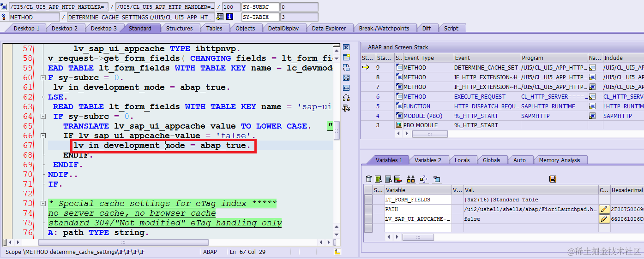Click the table icon with red minus in the Variables toolbar

(x=397, y=179)
